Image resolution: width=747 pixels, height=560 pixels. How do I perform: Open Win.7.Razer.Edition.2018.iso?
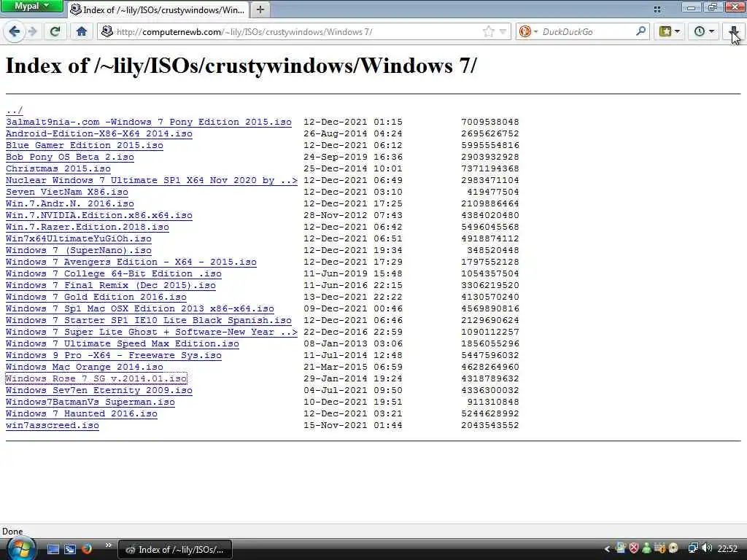click(88, 227)
